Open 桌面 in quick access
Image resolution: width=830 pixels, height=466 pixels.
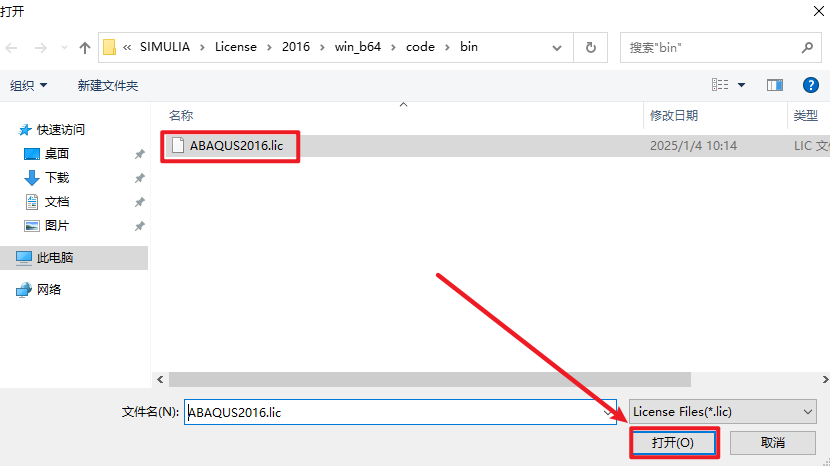57,153
